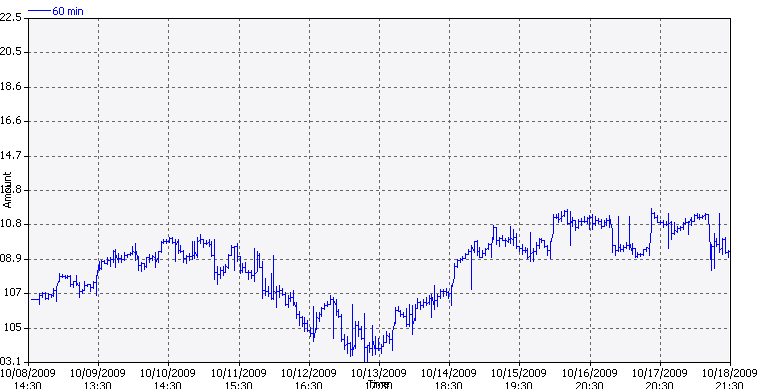Click the 16.6 y-axis label
This screenshot has height=389, width=761.
point(11,121)
